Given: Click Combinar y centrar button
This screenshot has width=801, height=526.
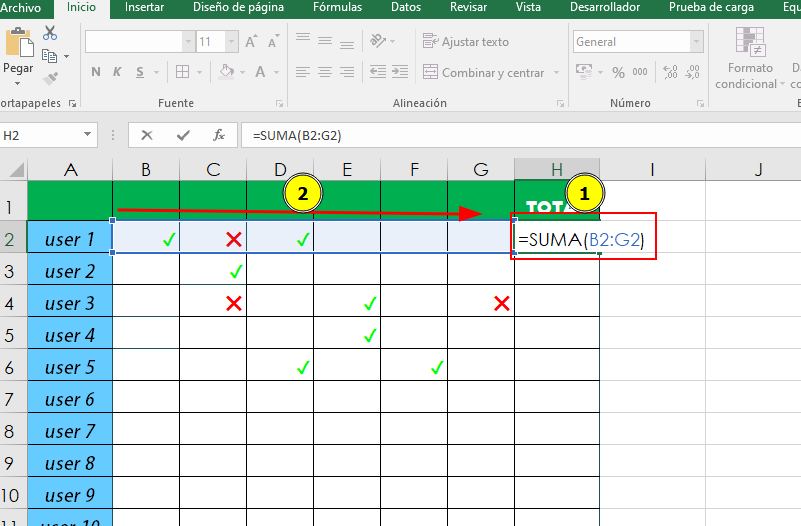Looking at the screenshot, I should pos(483,72).
